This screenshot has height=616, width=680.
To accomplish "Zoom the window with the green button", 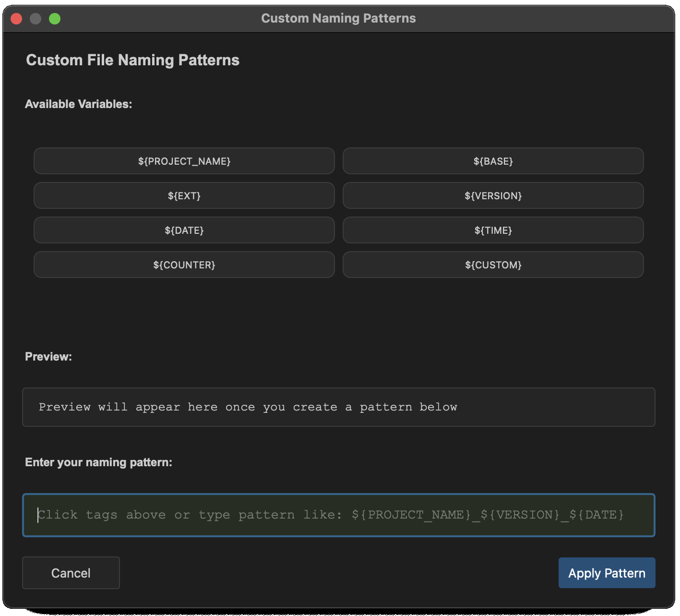I will [x=55, y=19].
